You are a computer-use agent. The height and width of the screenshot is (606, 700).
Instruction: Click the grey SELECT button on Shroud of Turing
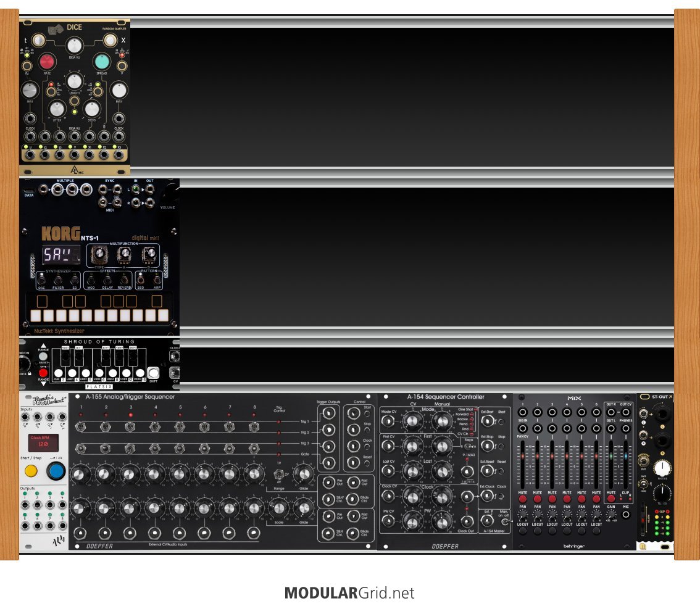43,357
